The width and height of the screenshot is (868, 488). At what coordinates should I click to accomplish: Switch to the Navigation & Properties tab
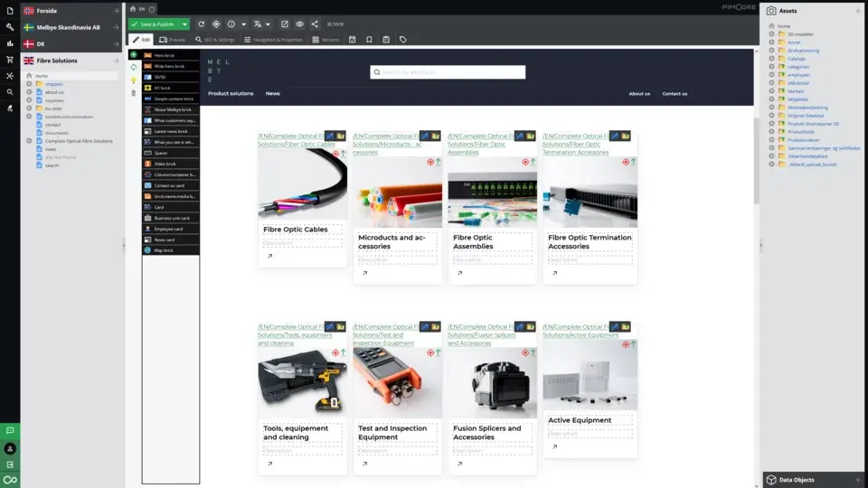[273, 40]
